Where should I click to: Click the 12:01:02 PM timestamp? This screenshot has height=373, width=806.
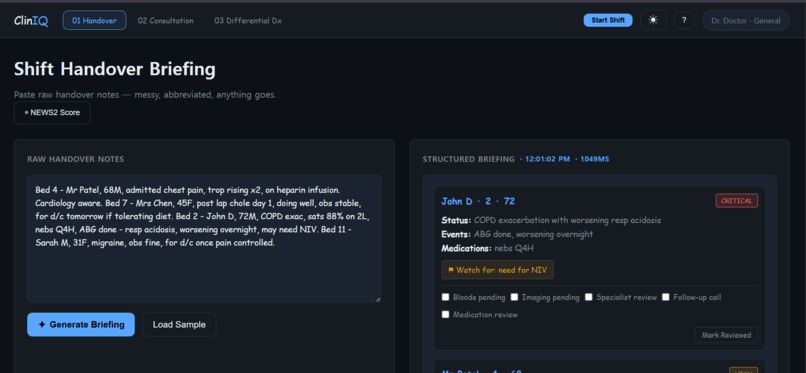[547, 159]
